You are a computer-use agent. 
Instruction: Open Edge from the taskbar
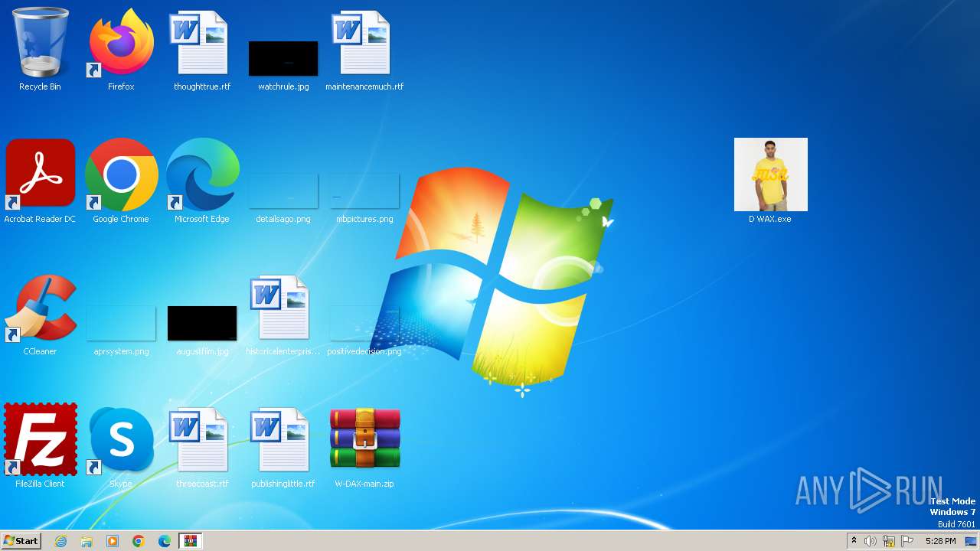point(165,541)
